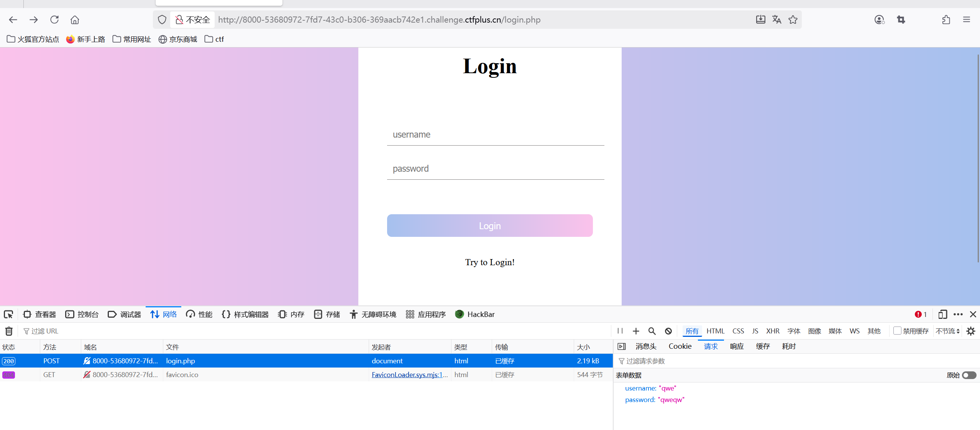Viewport: 980px width, 430px height.
Task: Switch to the 响应 response tab
Action: (x=737, y=346)
